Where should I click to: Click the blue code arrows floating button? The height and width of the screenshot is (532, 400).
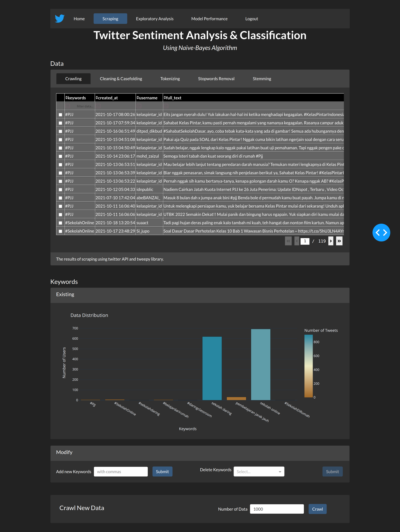[381, 232]
